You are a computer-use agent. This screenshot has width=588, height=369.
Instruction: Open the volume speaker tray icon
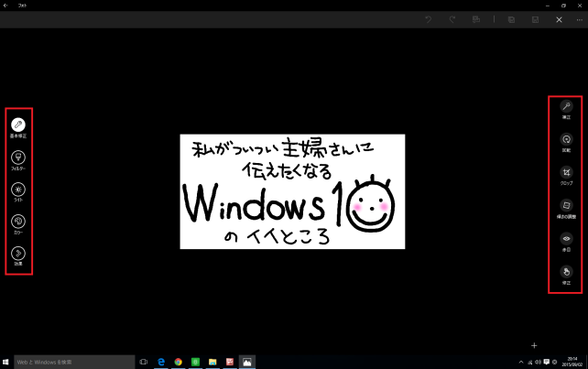539,362
